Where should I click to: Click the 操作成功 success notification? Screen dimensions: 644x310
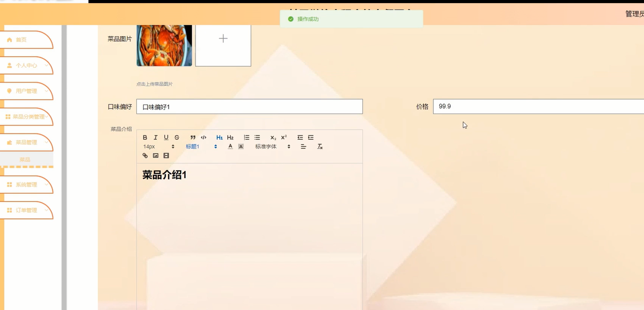point(351,19)
